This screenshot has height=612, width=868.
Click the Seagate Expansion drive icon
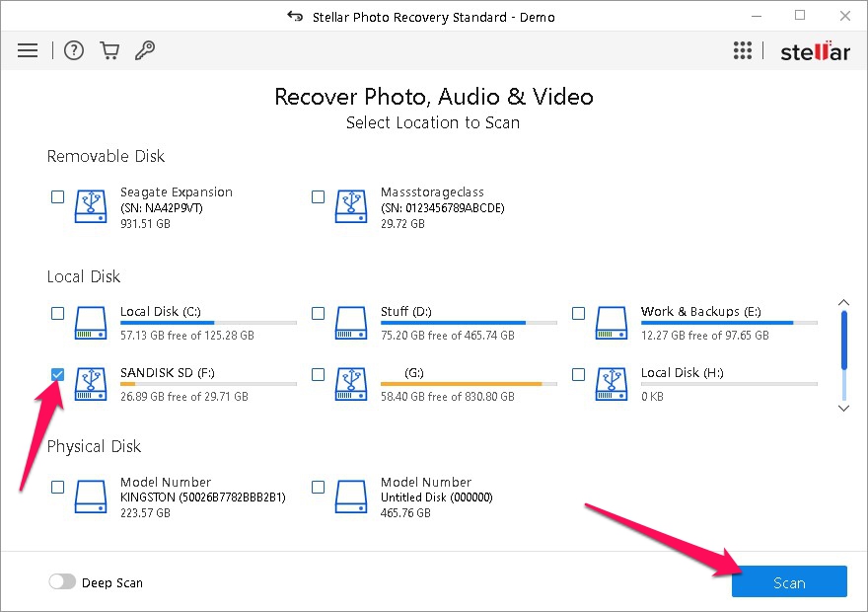tap(91, 206)
